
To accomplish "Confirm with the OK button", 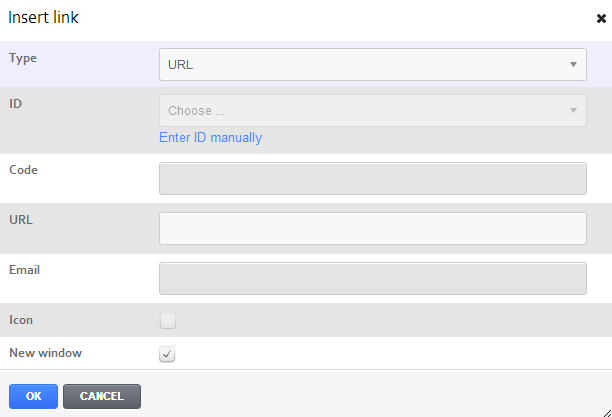I will (x=34, y=396).
